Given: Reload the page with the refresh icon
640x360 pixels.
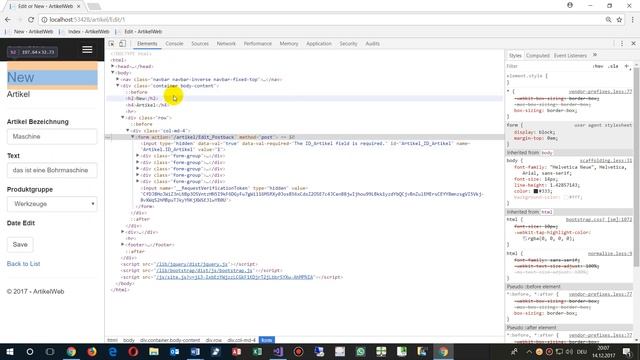Looking at the screenshot, I should point(31,20).
